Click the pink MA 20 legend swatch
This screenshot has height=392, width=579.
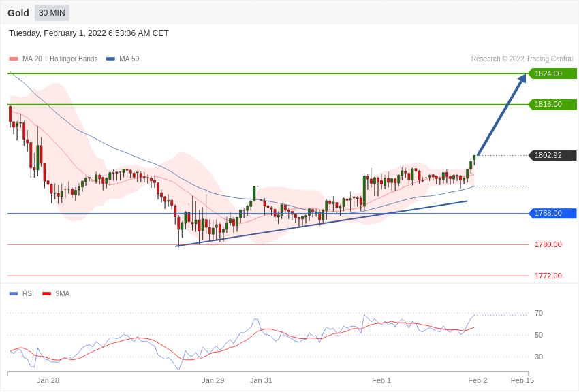[14, 59]
